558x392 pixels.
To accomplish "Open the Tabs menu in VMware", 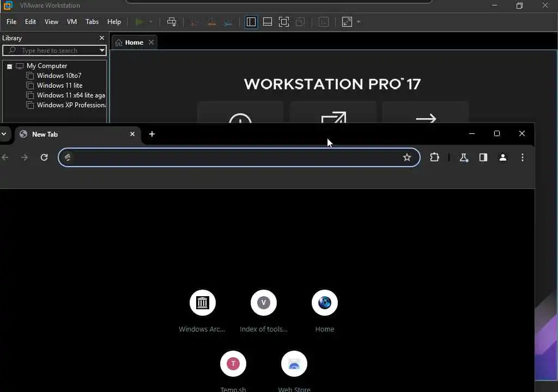I will (92, 22).
